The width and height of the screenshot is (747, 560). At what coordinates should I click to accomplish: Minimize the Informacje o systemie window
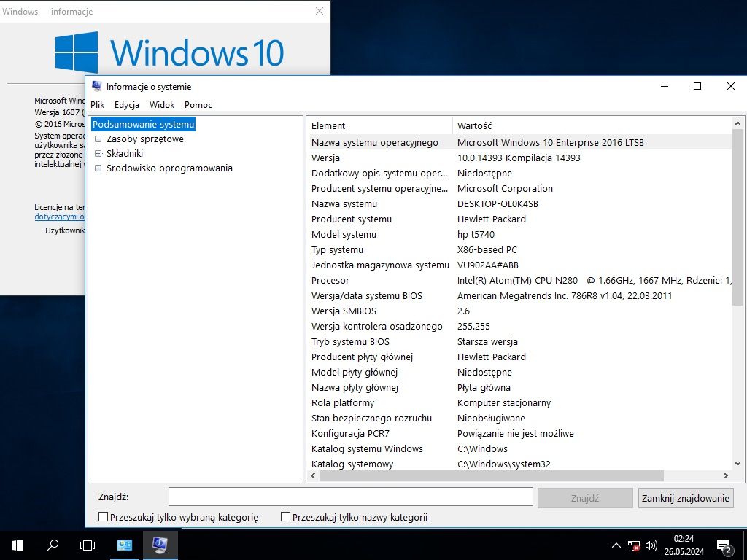[665, 86]
